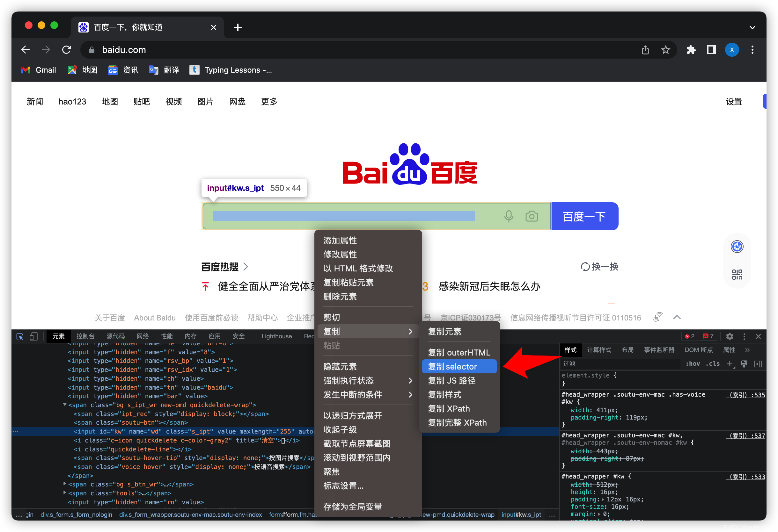Open a new tab with plus button
Screen dimensions: 778x532
pos(238,27)
